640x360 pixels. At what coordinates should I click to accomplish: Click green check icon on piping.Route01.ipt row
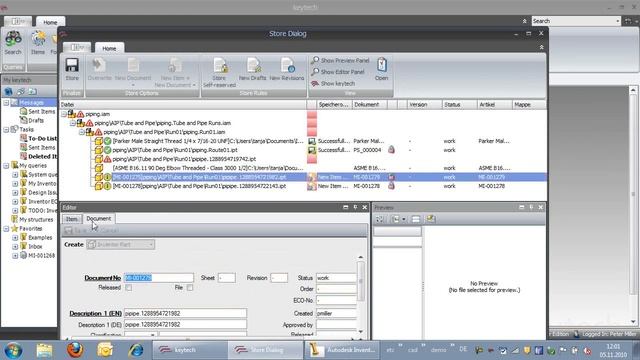pyautogui.click(x=107, y=150)
